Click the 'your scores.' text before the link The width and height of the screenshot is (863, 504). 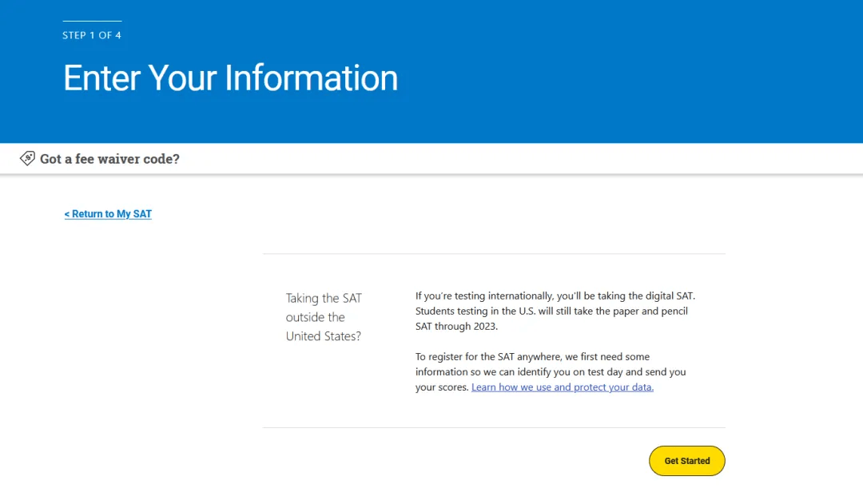point(442,387)
